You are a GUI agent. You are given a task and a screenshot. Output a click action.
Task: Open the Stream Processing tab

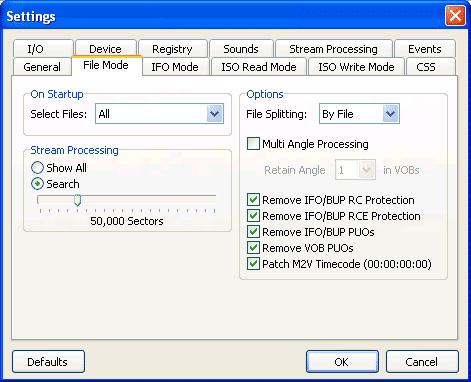point(333,49)
